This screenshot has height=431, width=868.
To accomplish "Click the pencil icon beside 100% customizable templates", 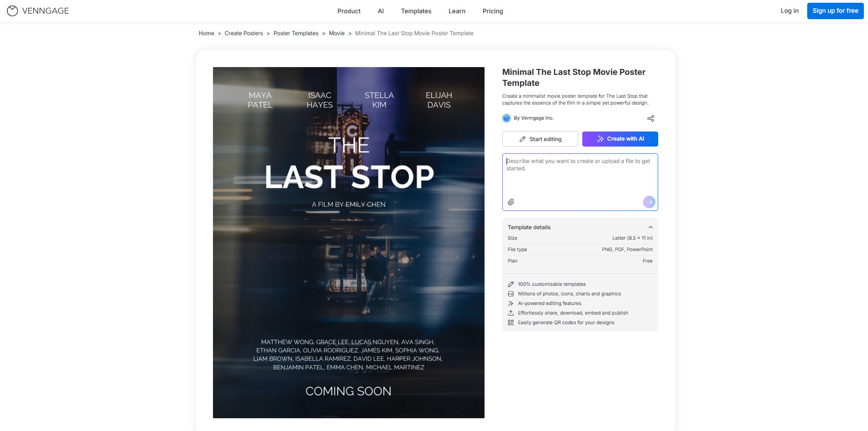I will 511,284.
